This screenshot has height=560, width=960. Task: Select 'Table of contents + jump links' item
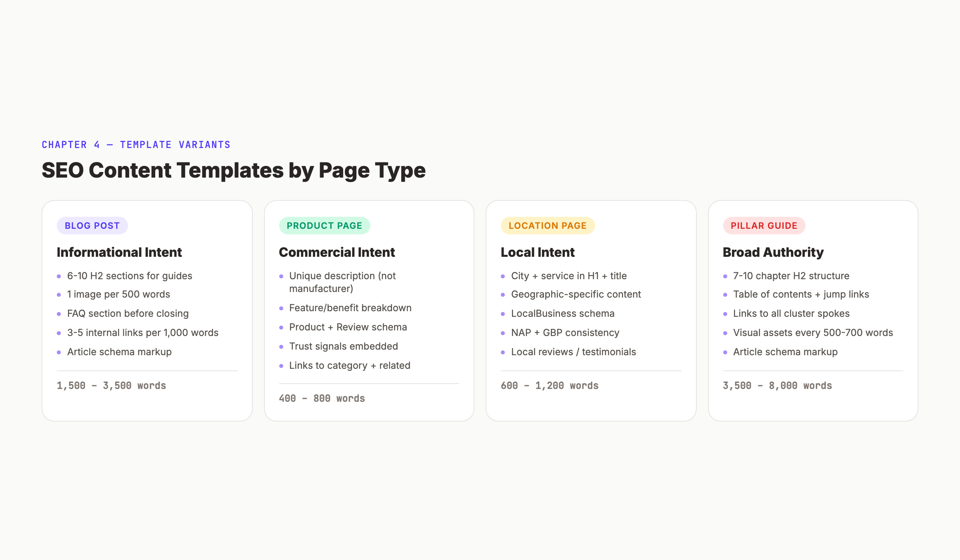(x=801, y=294)
